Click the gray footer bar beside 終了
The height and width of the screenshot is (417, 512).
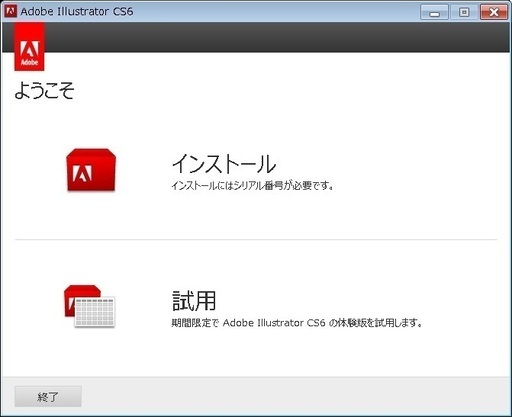click(296, 396)
